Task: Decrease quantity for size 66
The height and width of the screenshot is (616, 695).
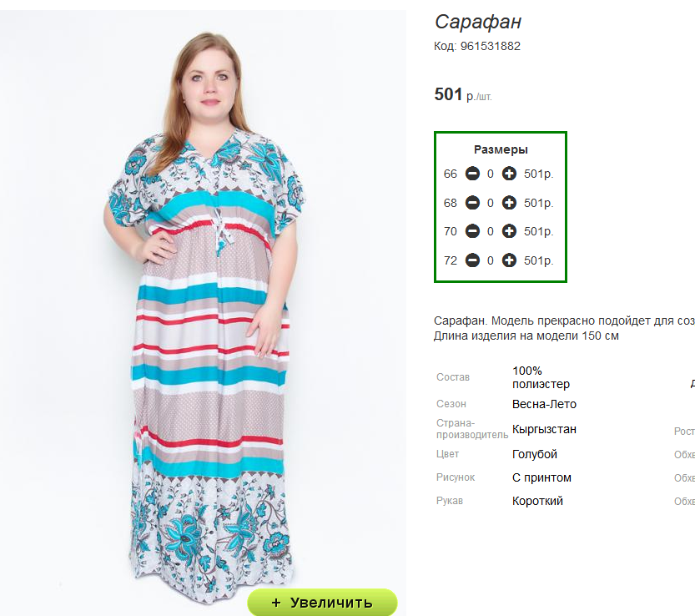Action: (x=472, y=174)
